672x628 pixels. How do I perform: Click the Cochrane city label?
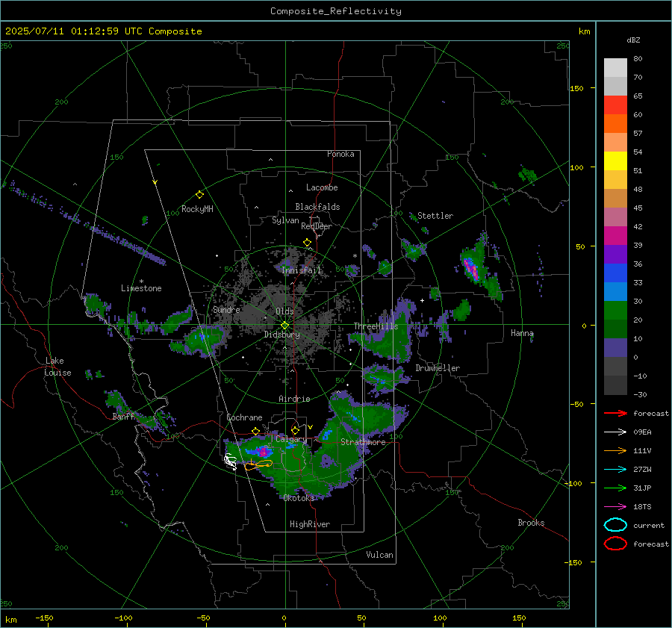[244, 417]
